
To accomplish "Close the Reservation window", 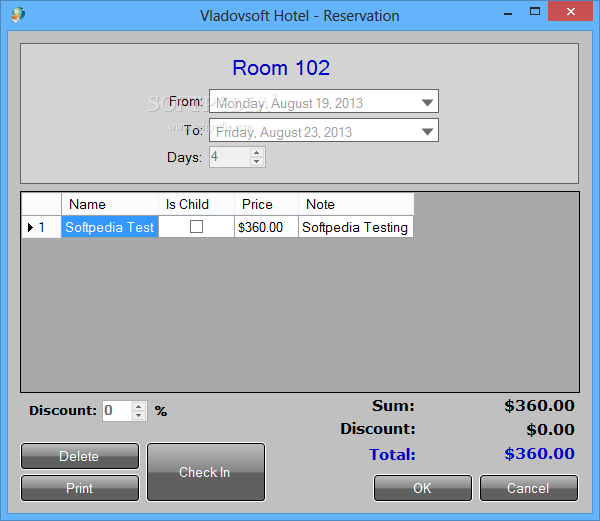I will tap(571, 11).
